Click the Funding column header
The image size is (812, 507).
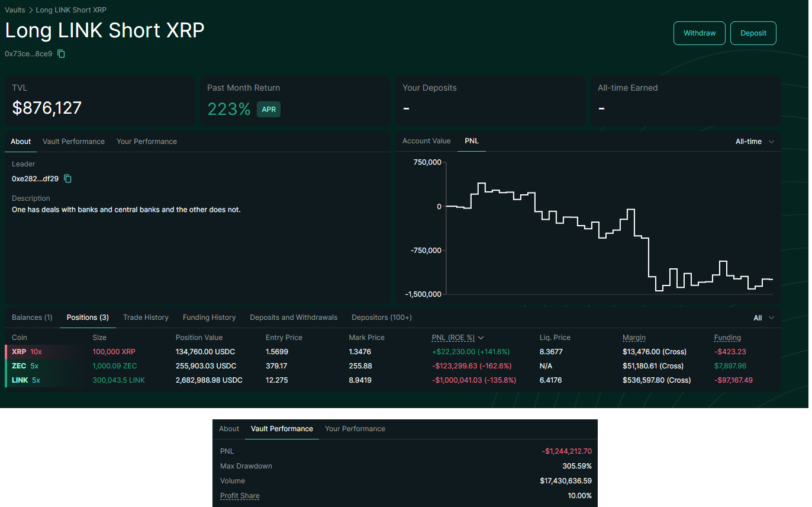click(x=727, y=338)
